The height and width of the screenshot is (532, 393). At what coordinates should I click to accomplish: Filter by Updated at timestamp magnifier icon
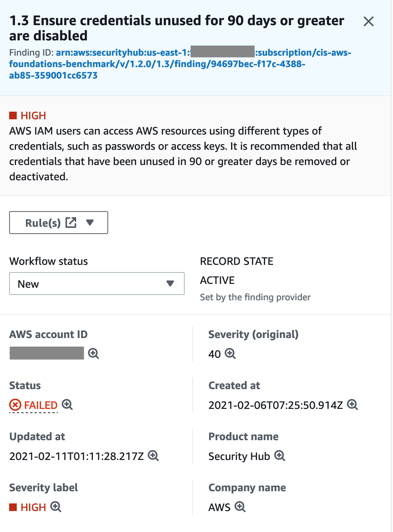154,456
